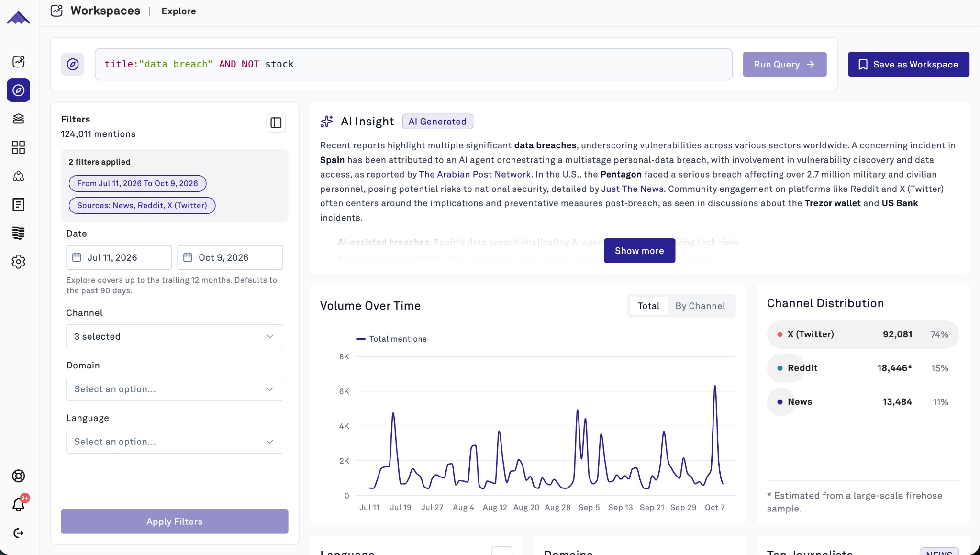980x555 pixels.
Task: Click Run Query button
Action: point(785,64)
